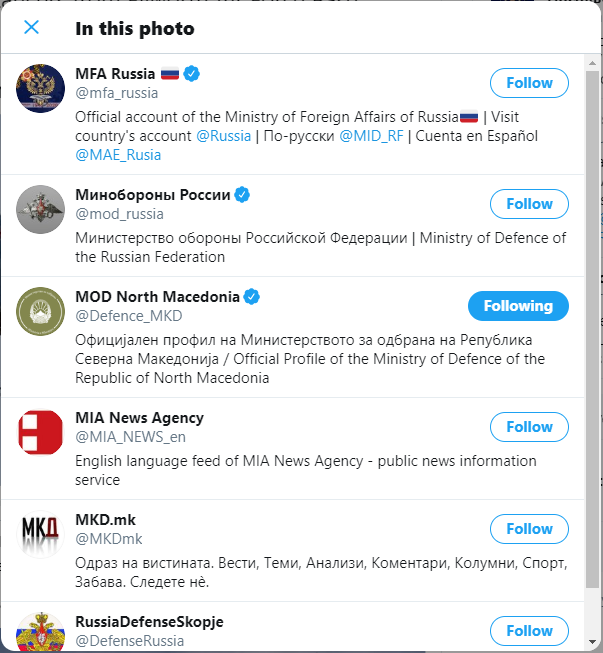Click MOD North Macedonia verified badge
The height and width of the screenshot is (653, 603).
252,297
